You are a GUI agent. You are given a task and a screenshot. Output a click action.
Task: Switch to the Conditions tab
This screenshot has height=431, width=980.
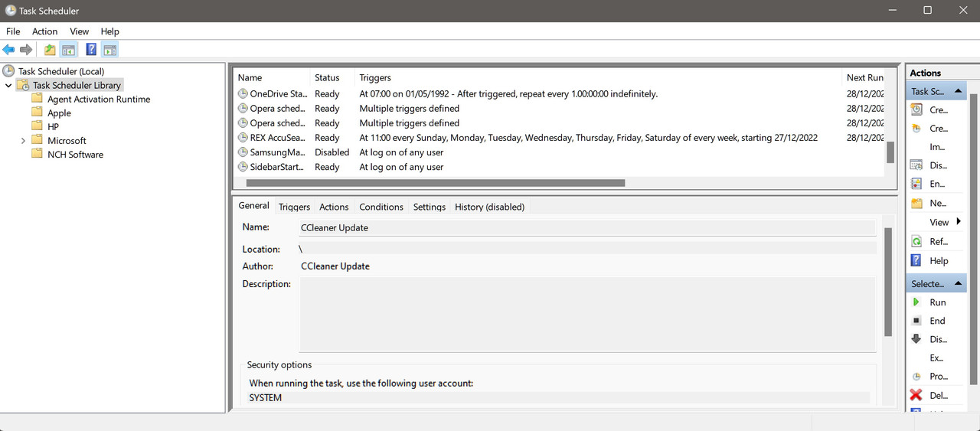[381, 207]
